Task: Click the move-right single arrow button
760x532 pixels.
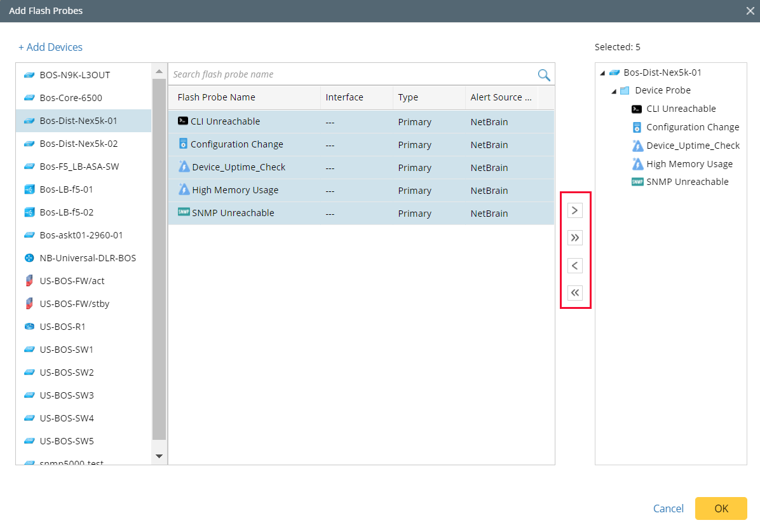Action: click(x=574, y=210)
